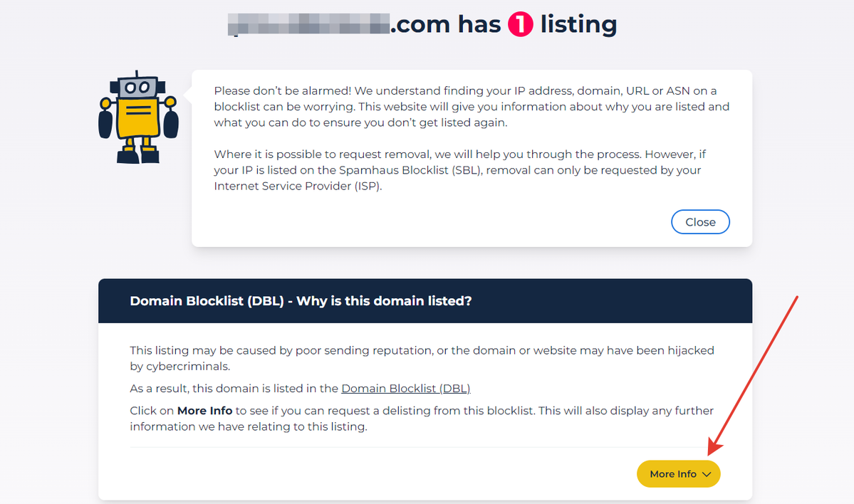Screen dimensions: 854x504
Task: Click the robot's head with round eyes
Action: point(137,87)
